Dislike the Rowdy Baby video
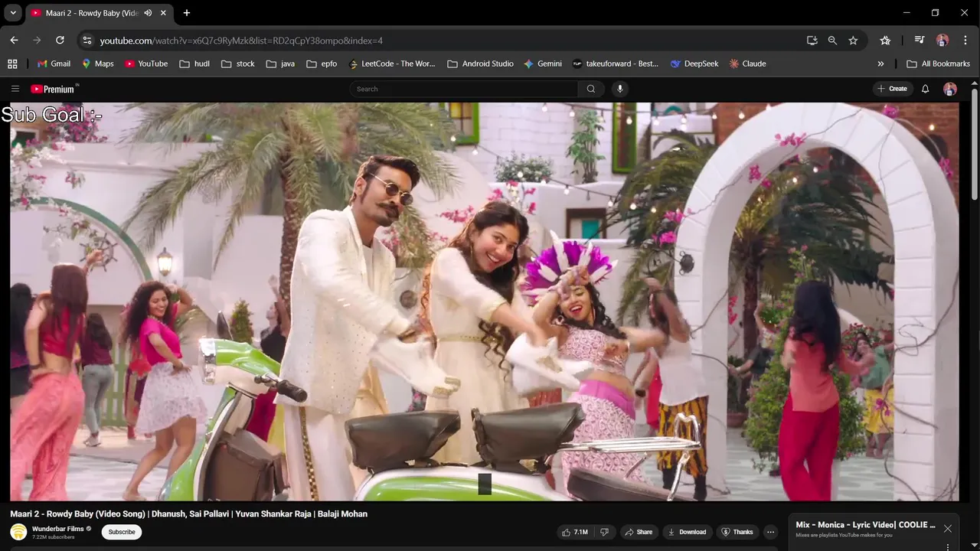 604,532
